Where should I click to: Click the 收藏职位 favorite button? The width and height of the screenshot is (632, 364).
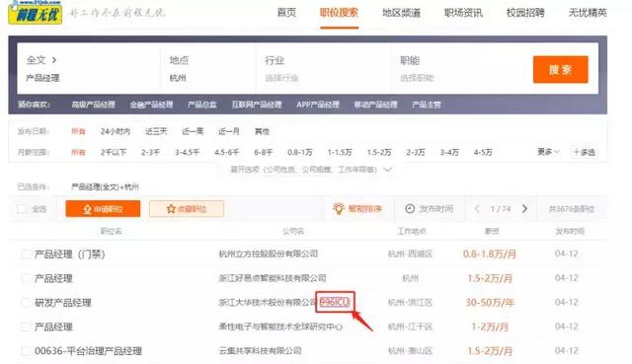[x=187, y=209]
